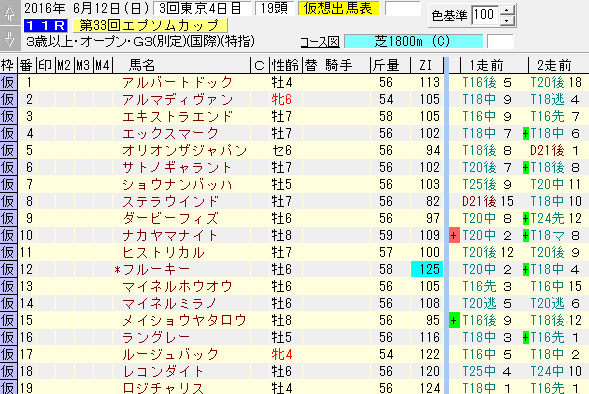This screenshot has height=394, width=589.
Task: Click the 2走前 column header
Action: (x=558, y=65)
